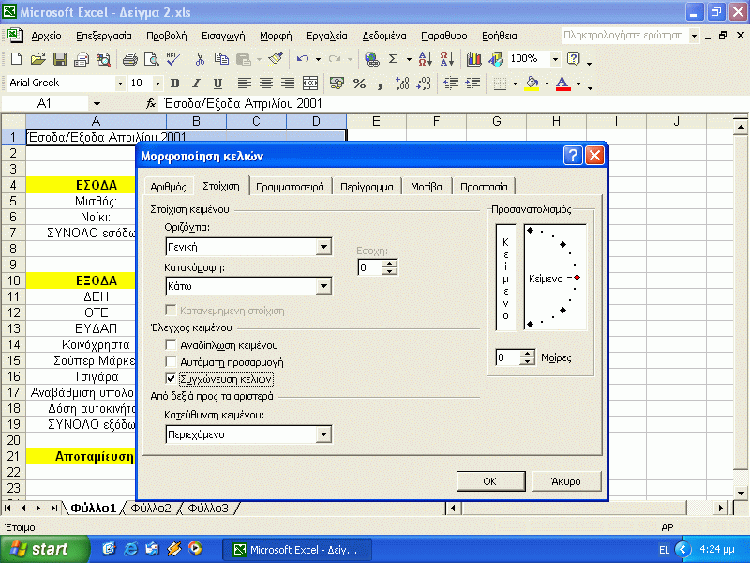Viewport: 750px width, 563px height.
Task: Save the workbook with the floppy disk icon
Action: coord(60,59)
